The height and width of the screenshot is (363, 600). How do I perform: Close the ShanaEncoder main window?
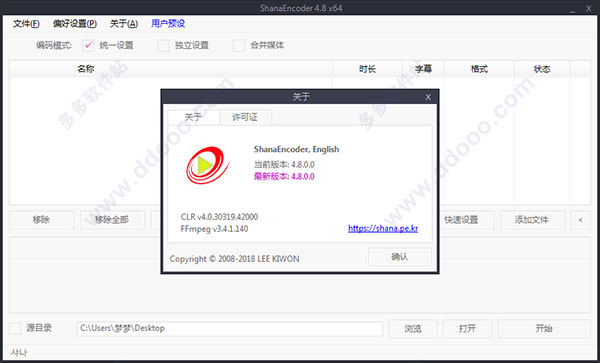(x=589, y=8)
